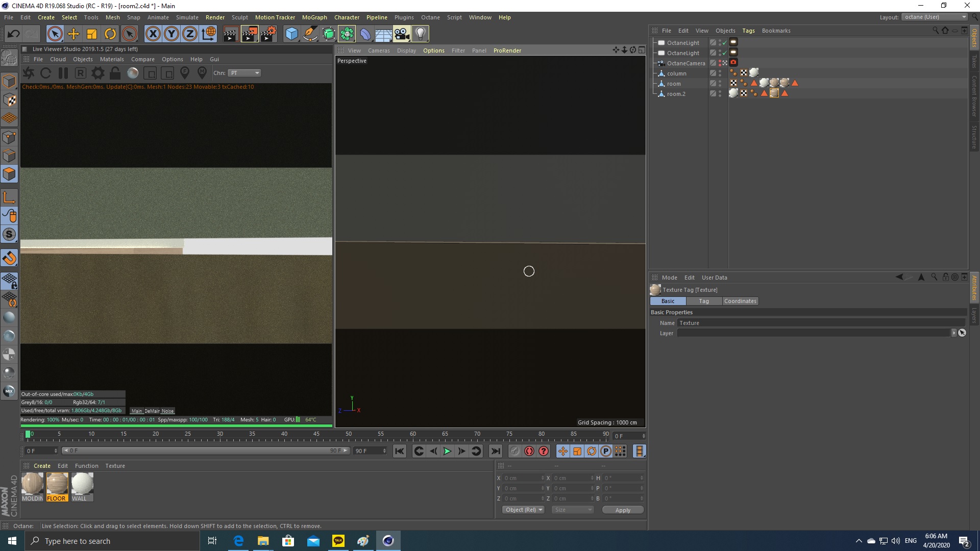Image resolution: width=980 pixels, height=551 pixels.
Task: Toggle Enable Snap in left palette
Action: pyautogui.click(x=9, y=258)
